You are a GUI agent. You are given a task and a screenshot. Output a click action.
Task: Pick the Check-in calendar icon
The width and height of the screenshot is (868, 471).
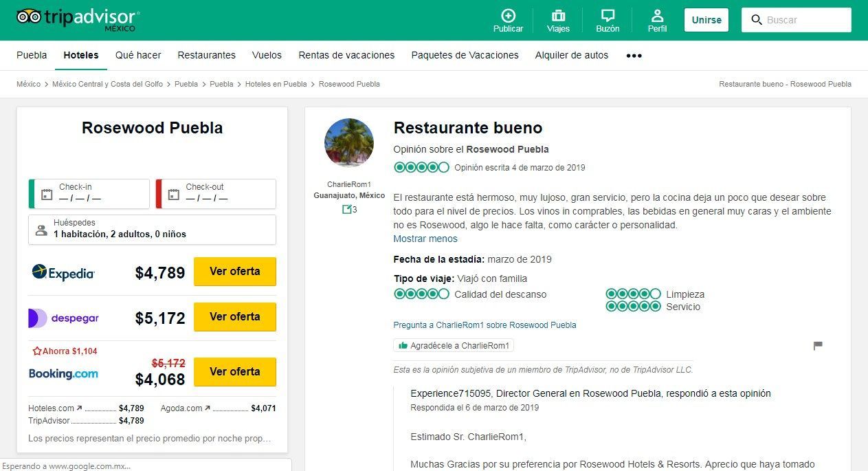[x=47, y=194]
